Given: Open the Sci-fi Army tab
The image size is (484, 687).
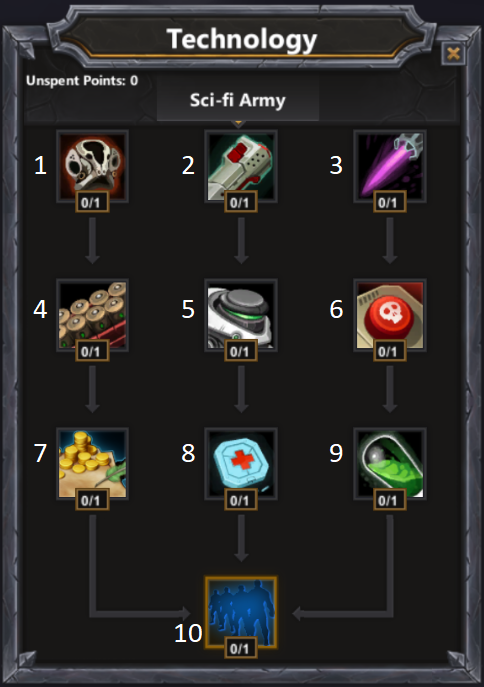Looking at the screenshot, I should (238, 100).
